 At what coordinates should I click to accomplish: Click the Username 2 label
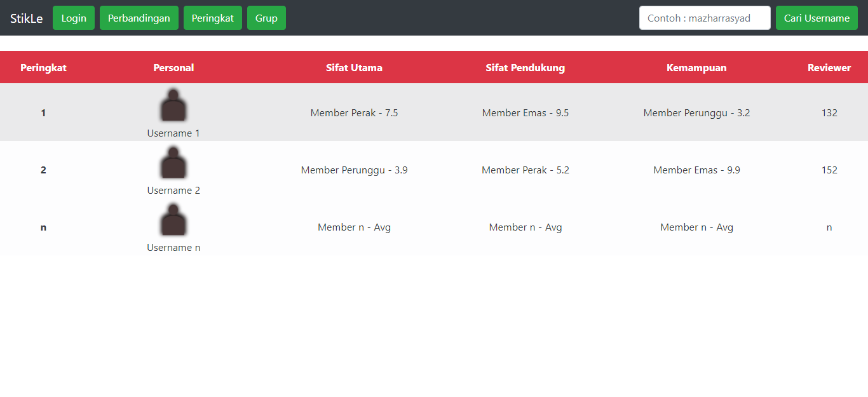pos(173,191)
